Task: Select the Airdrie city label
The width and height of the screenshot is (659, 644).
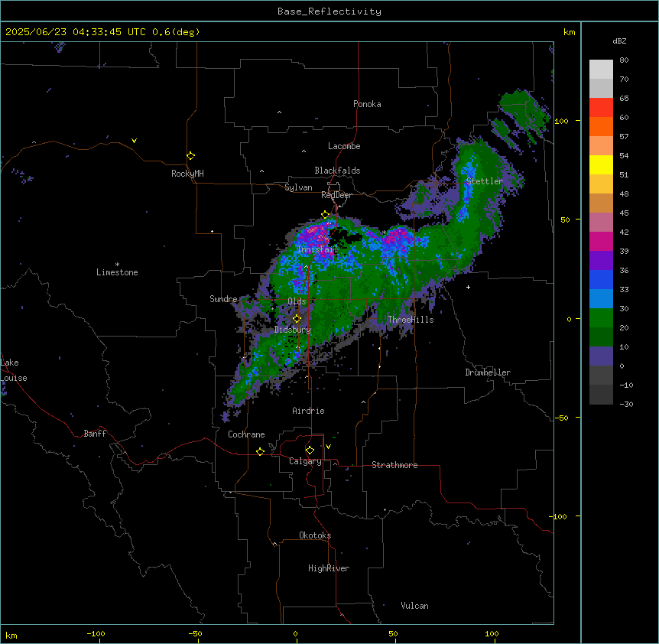Action: 309,411
